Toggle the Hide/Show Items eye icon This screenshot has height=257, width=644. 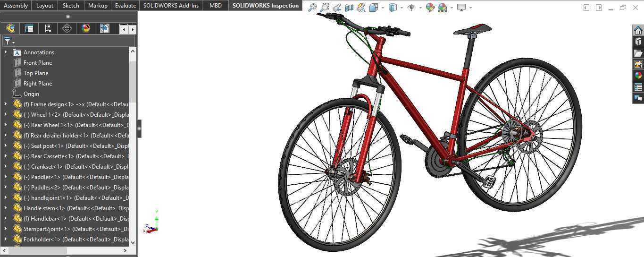[x=411, y=8]
